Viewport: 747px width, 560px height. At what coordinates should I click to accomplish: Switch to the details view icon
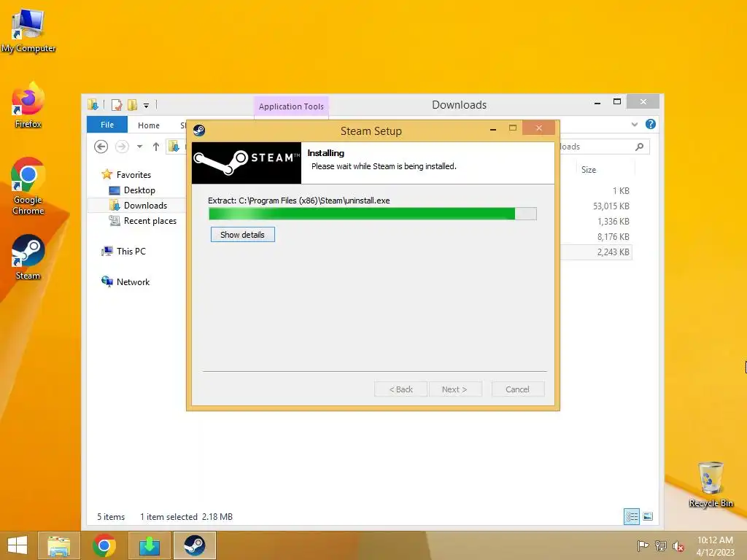pos(632,517)
